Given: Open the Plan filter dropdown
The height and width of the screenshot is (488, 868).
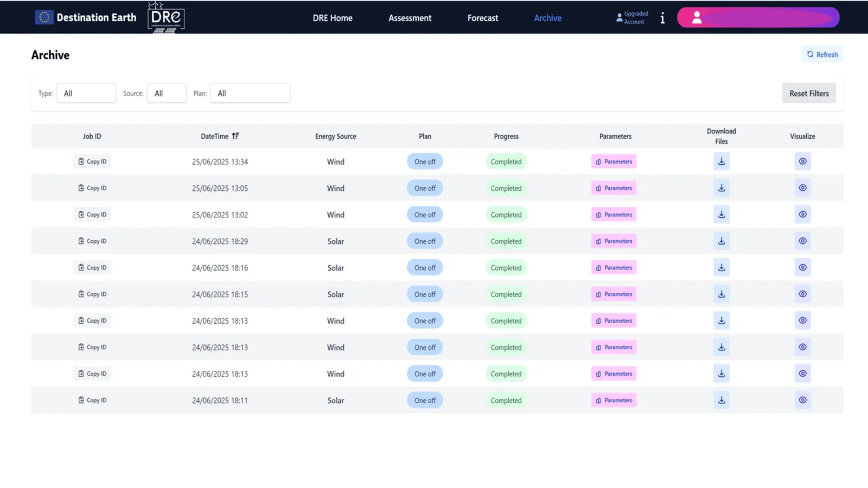Looking at the screenshot, I should pyautogui.click(x=250, y=93).
